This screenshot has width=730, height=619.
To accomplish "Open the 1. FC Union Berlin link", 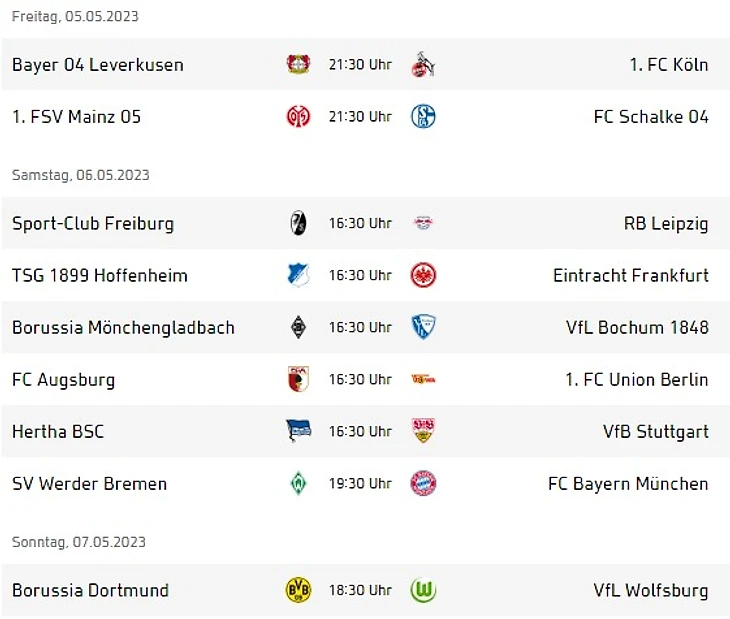I will coord(636,380).
